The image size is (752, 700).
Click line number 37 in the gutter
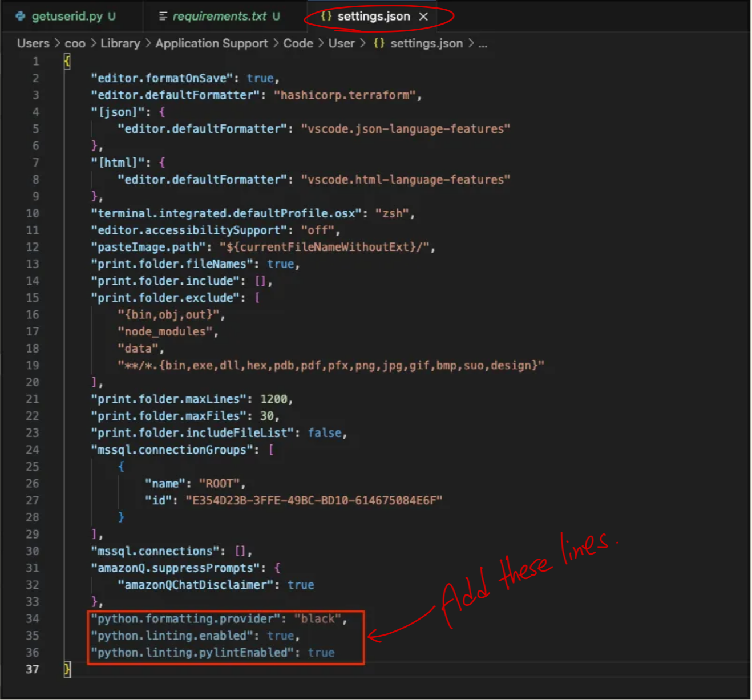pyautogui.click(x=33, y=669)
